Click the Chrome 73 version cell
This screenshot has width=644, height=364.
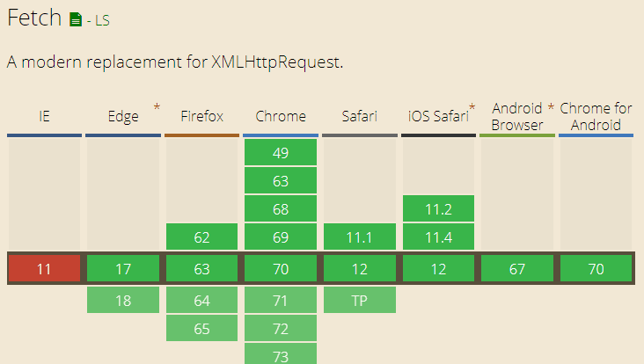click(281, 354)
